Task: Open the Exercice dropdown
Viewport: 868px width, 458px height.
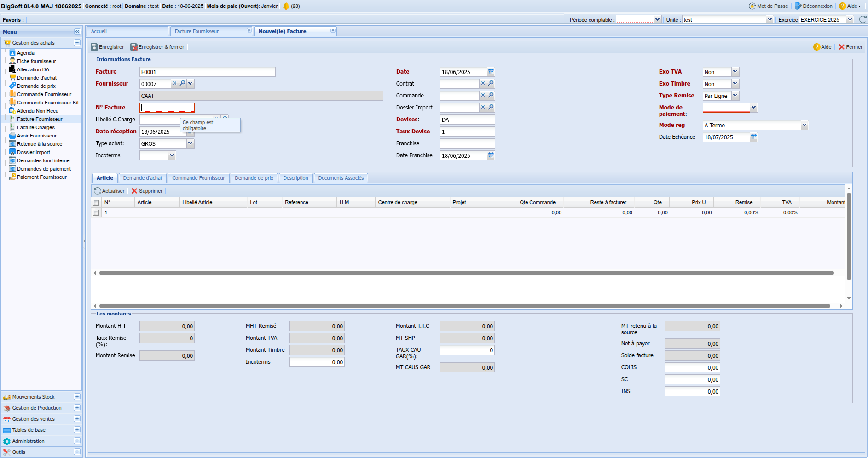Action: click(x=850, y=19)
